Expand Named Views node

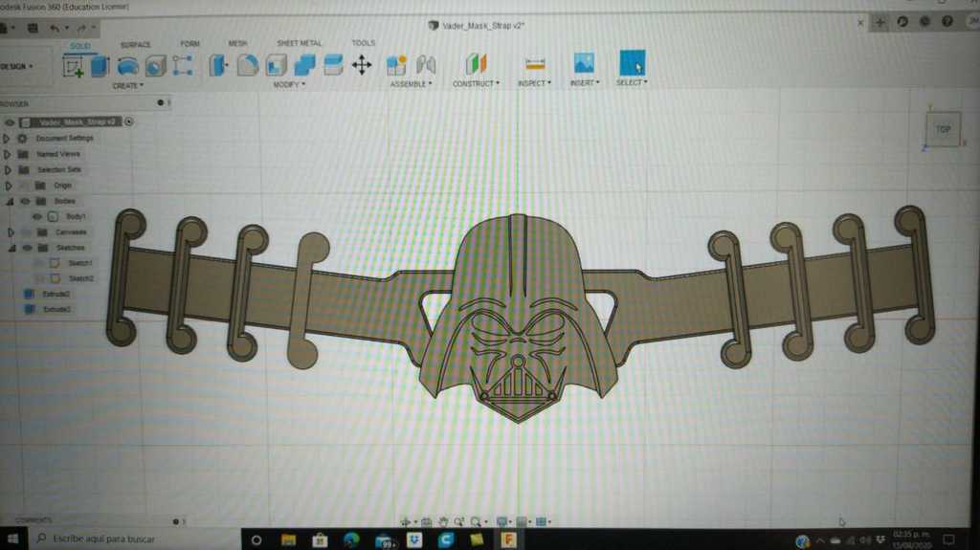pyautogui.click(x=7, y=154)
